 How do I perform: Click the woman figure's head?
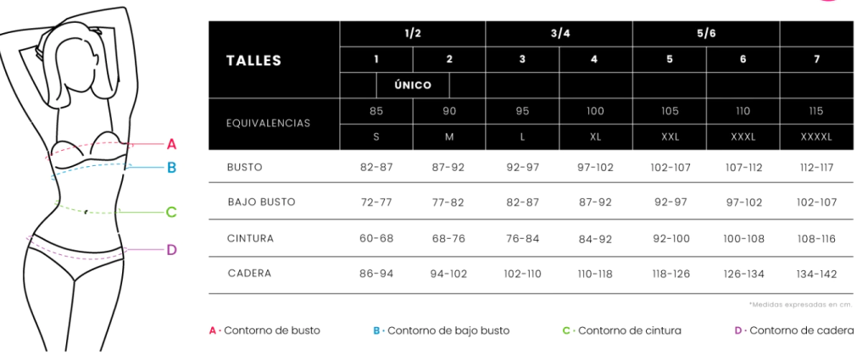point(79,64)
